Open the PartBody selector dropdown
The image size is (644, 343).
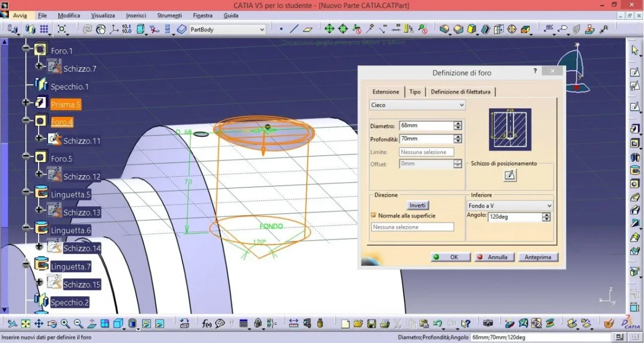click(x=227, y=29)
